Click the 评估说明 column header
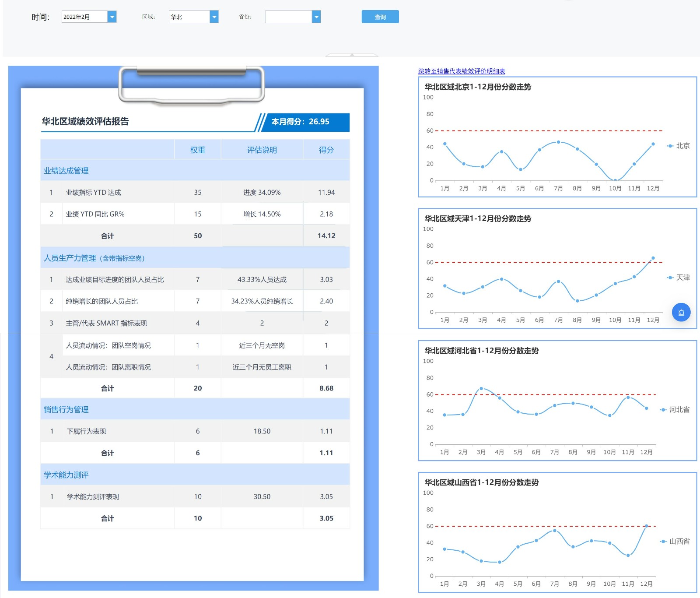 point(262,150)
